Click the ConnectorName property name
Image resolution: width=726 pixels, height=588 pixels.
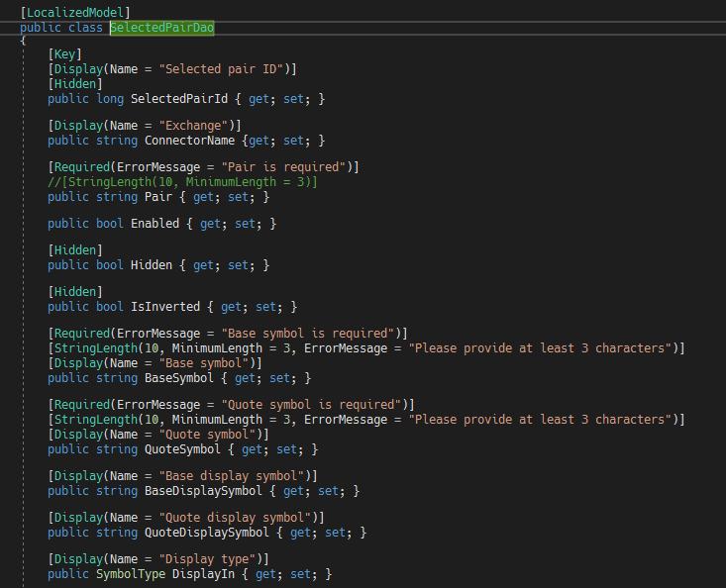point(190,141)
